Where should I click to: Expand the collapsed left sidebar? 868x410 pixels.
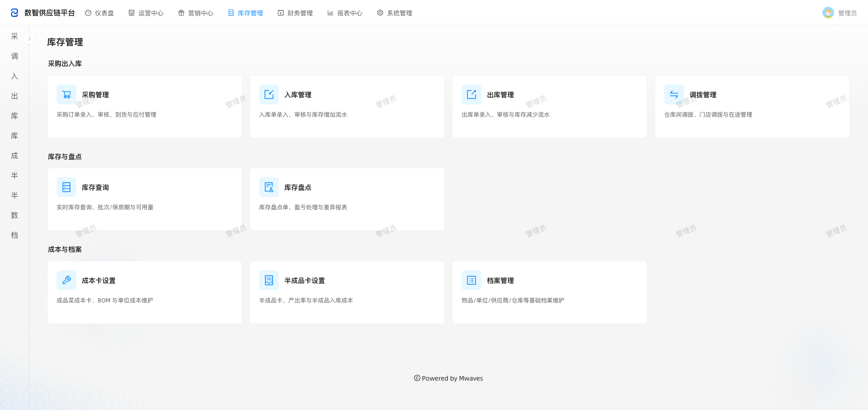click(29, 39)
